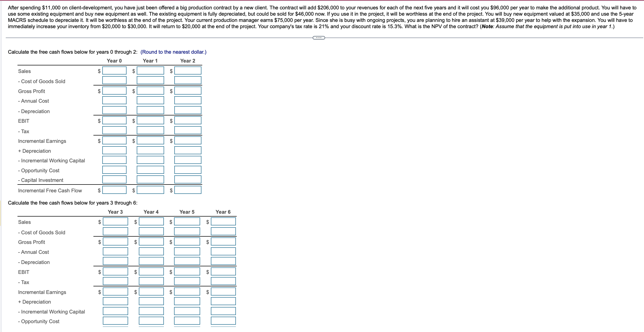The height and width of the screenshot is (332, 644).
Task: Select Year 0 Opportunity Cost input field
Action: click(x=114, y=170)
